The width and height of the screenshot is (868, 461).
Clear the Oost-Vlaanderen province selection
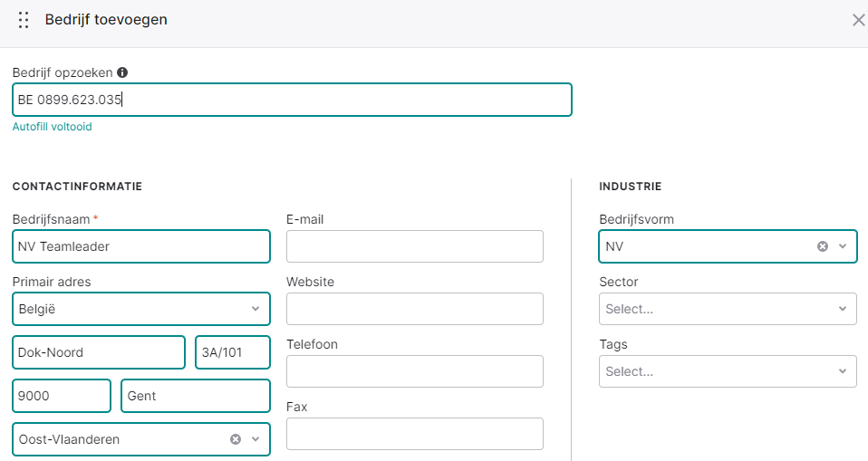click(x=236, y=439)
